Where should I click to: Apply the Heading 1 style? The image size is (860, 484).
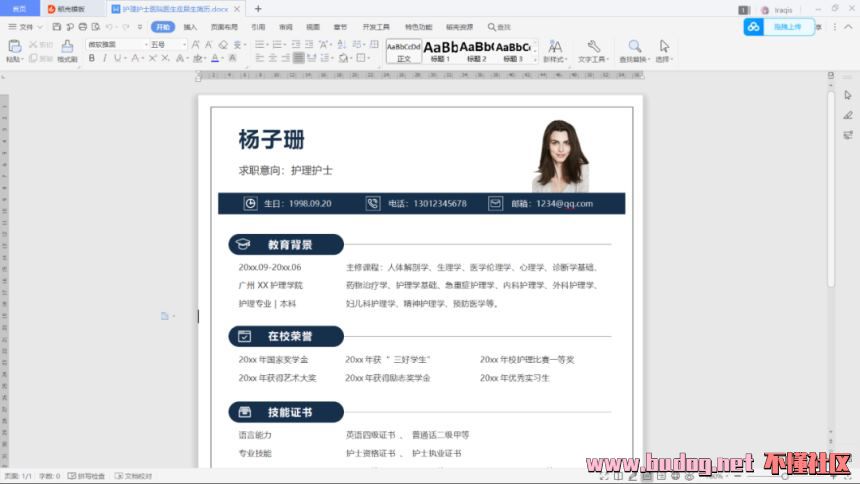coord(440,50)
